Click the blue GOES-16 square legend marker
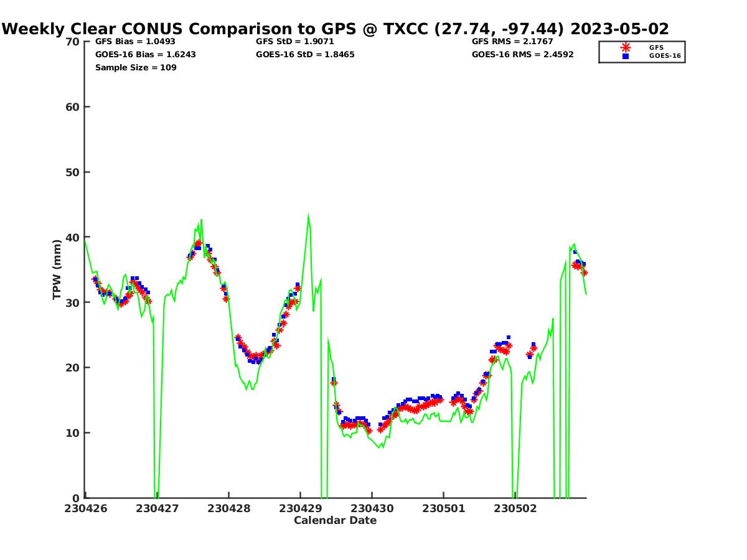 tap(626, 56)
